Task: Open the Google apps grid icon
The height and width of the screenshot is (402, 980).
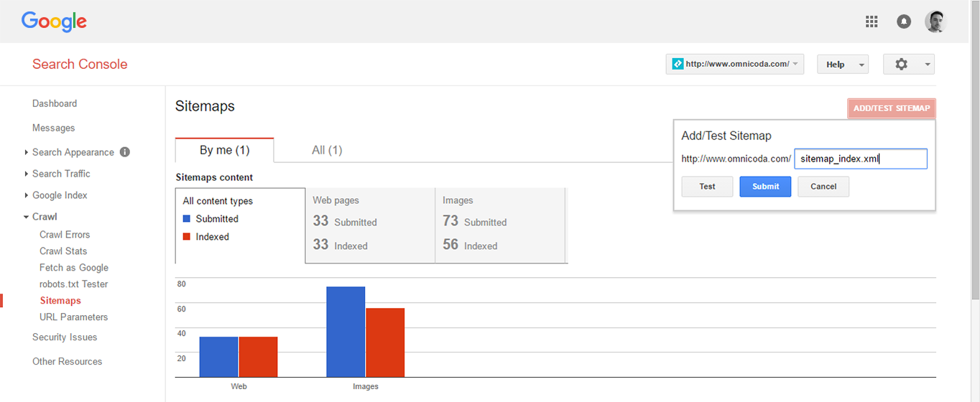Action: [x=872, y=22]
